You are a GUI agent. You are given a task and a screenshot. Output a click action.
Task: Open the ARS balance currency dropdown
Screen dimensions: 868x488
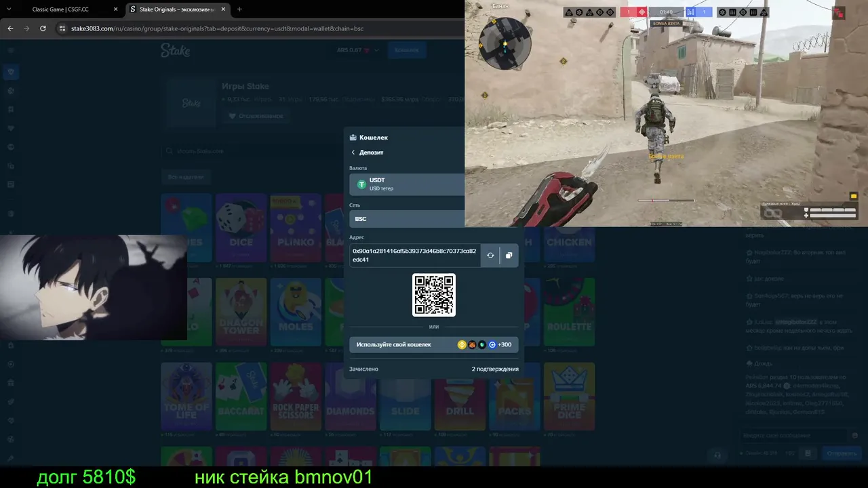click(x=359, y=50)
